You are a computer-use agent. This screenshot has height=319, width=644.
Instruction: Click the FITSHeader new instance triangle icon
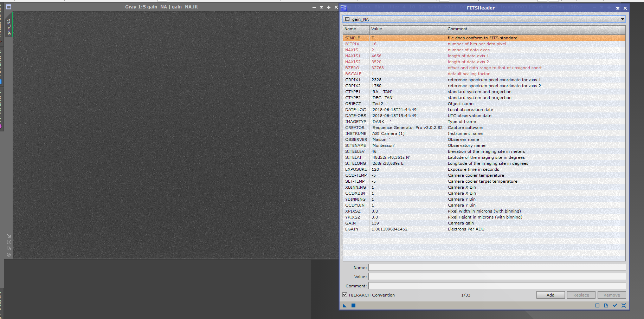pyautogui.click(x=344, y=306)
